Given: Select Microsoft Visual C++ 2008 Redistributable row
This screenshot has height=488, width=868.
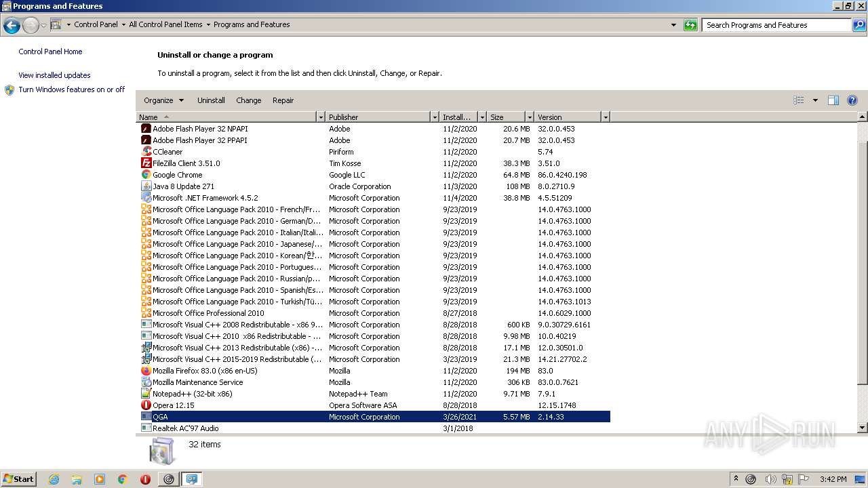Looking at the screenshot, I should (373, 325).
